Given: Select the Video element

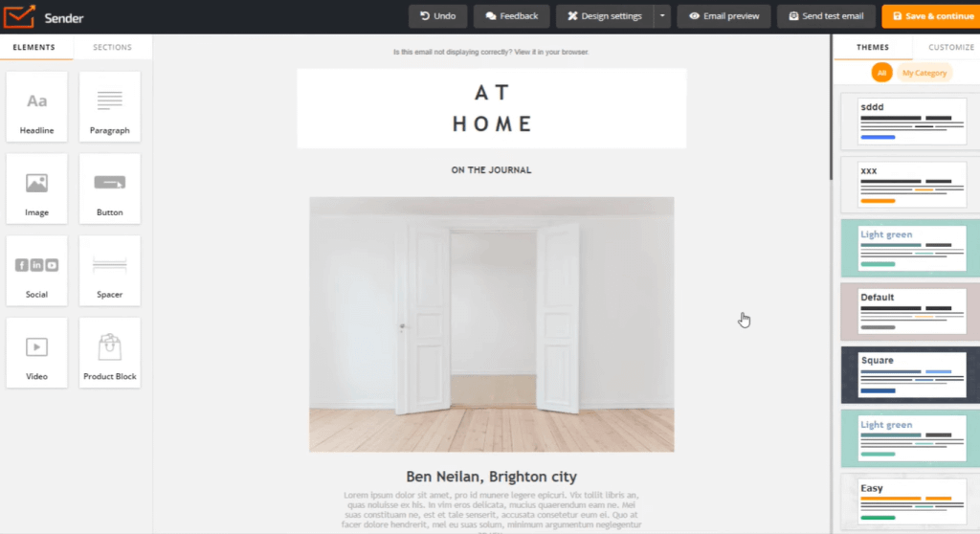Looking at the screenshot, I should 37,353.
